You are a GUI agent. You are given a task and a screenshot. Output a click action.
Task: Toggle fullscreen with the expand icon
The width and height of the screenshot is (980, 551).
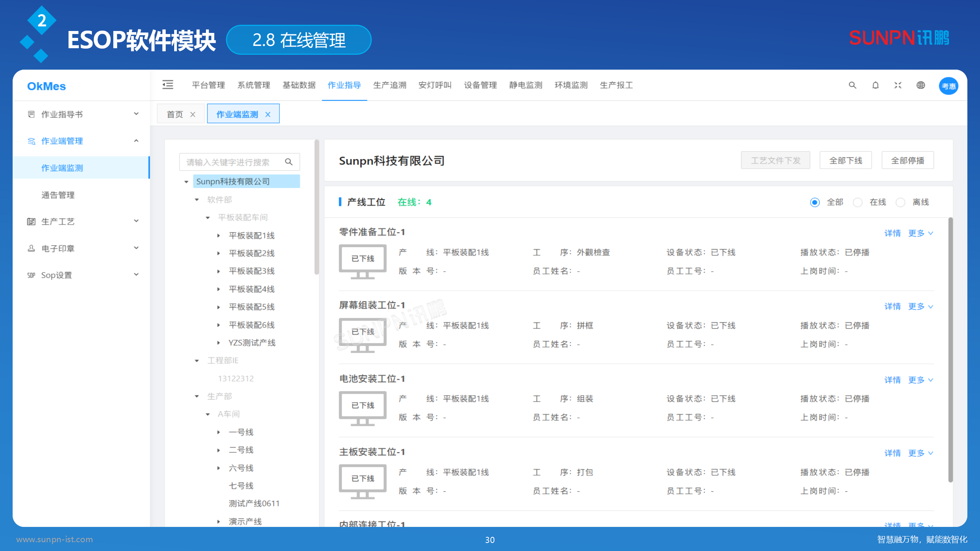898,85
